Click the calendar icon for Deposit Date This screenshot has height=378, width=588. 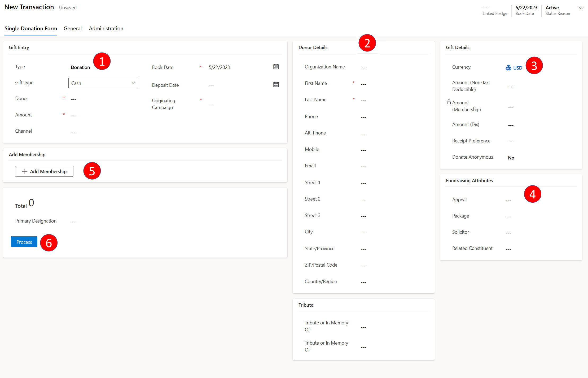click(277, 85)
